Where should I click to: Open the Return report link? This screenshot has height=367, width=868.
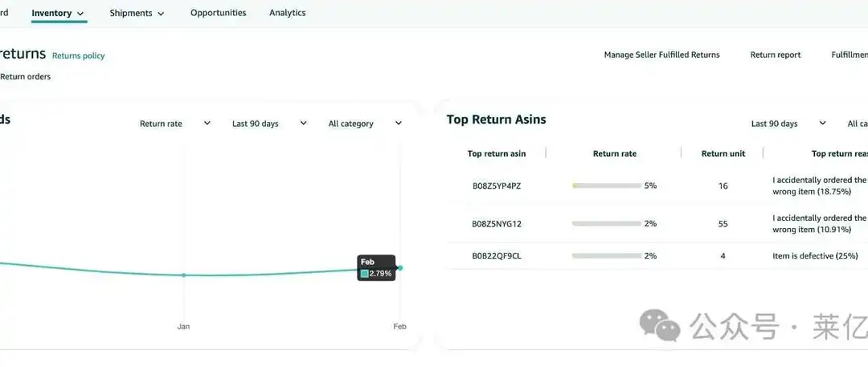coord(775,55)
